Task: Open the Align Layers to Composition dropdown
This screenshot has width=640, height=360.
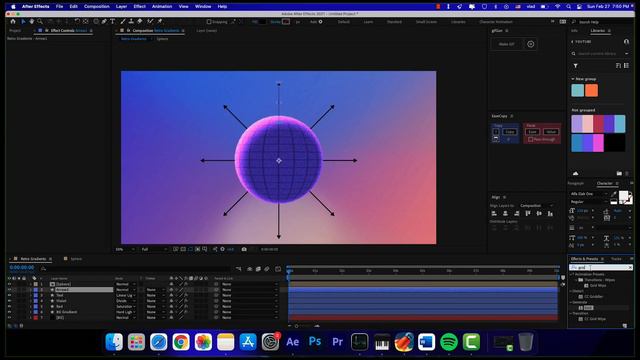Action: [537, 206]
